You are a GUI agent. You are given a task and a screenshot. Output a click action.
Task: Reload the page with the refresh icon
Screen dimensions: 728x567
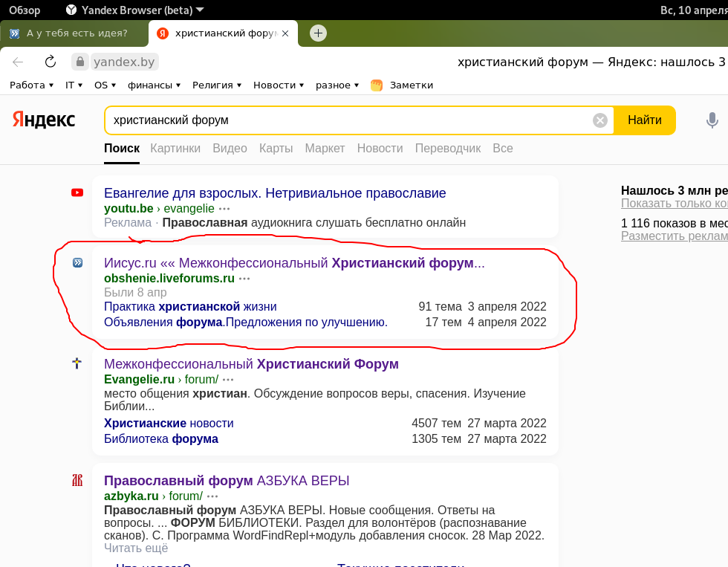51,61
